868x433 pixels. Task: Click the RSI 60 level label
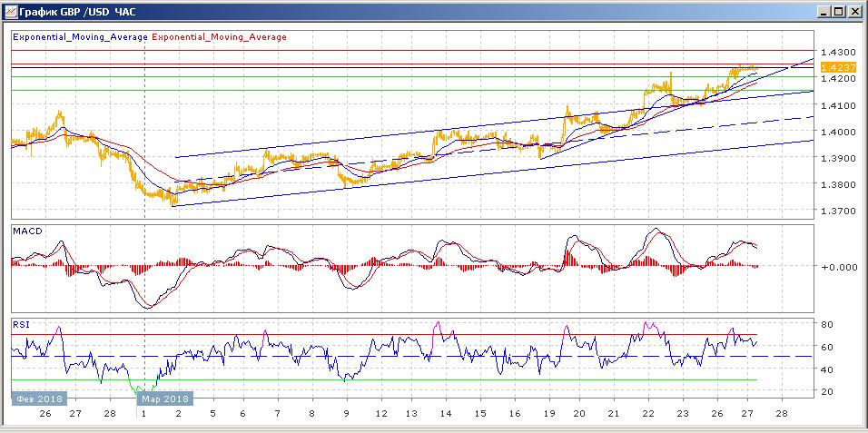point(829,347)
